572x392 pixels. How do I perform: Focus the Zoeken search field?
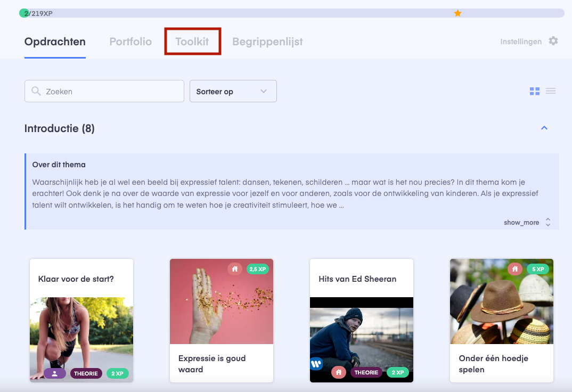(x=104, y=91)
